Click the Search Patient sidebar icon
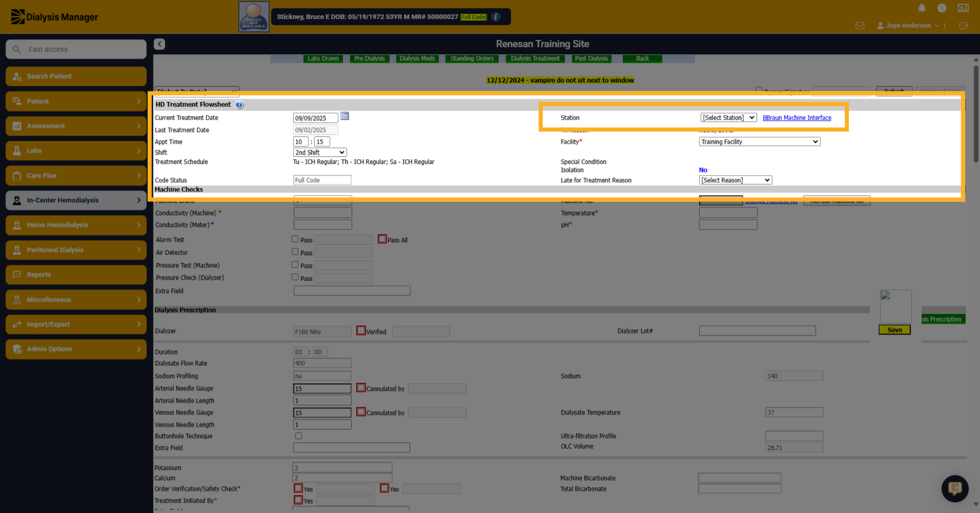The height and width of the screenshot is (513, 980). (x=17, y=76)
